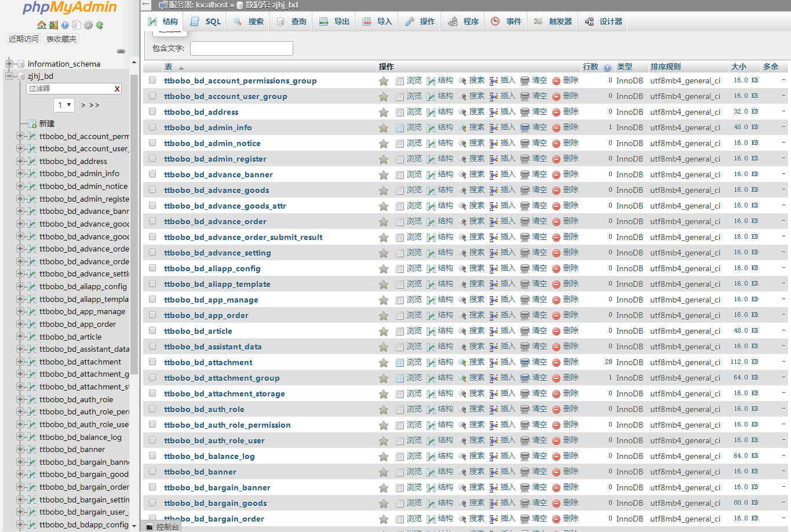791x532 pixels.
Task: Go to phpMyAdmin home via house icon
Action: pyautogui.click(x=42, y=25)
